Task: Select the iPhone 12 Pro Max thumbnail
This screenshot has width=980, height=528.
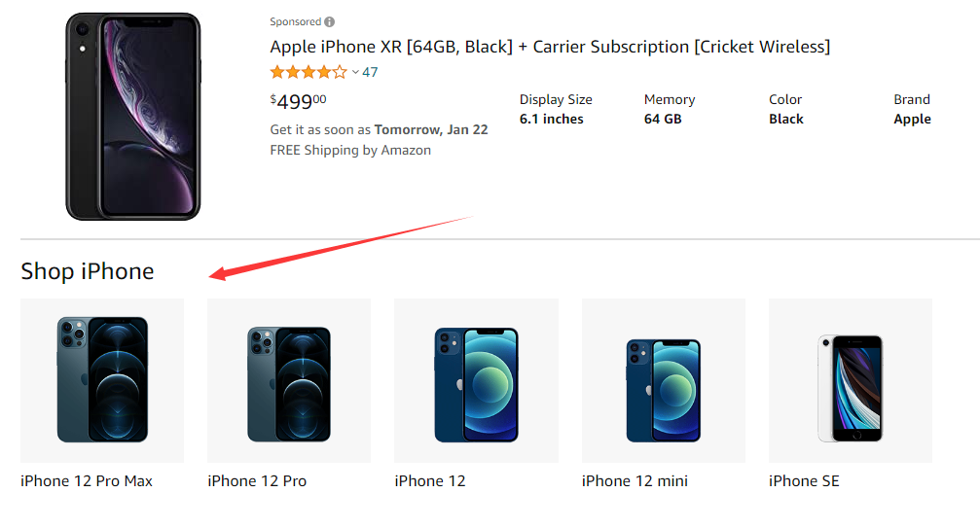Action: click(x=102, y=379)
